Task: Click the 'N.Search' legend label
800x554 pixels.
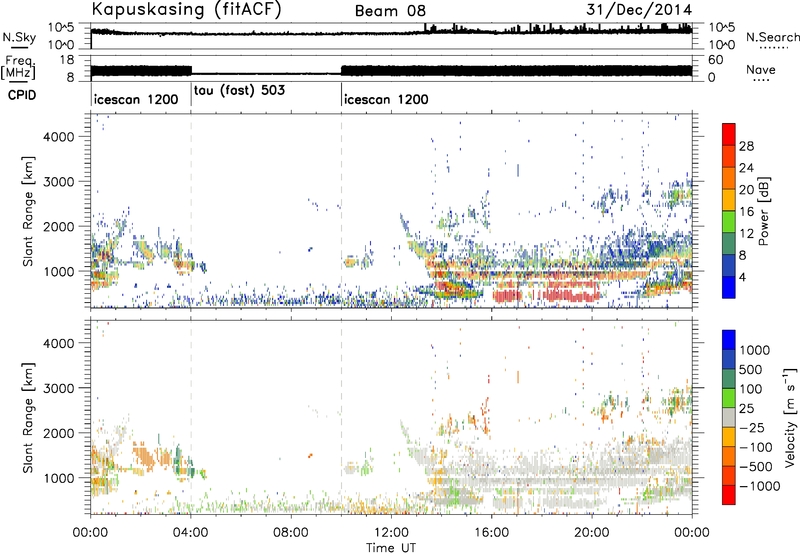Action: [772, 37]
